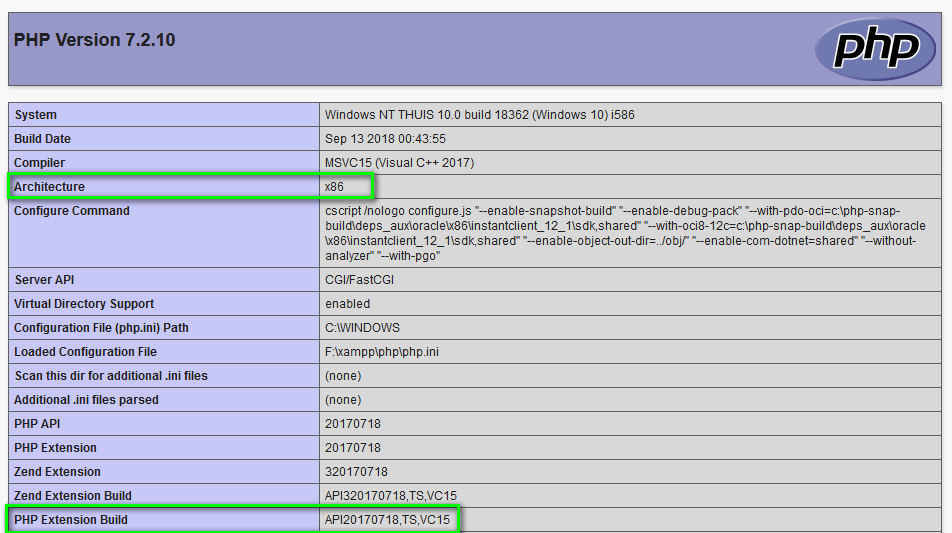Select '20170718' in the PHP Extension row
The height and width of the screenshot is (533, 952).
pyautogui.click(x=353, y=447)
